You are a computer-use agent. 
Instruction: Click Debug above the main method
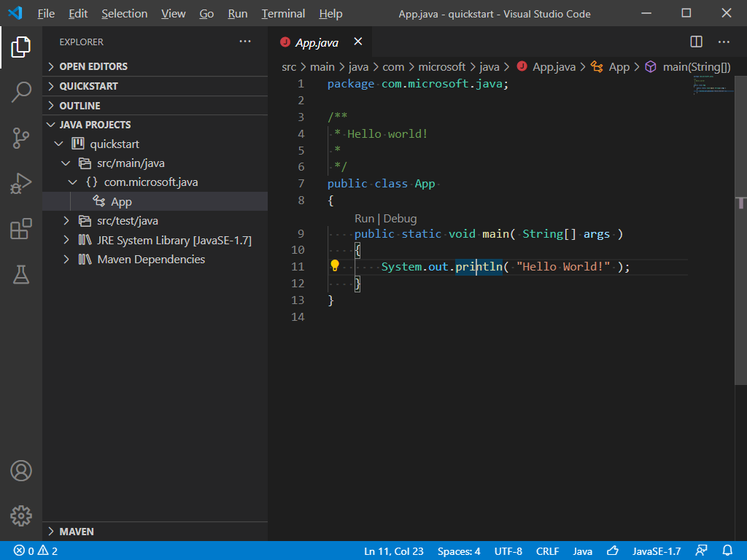point(400,218)
